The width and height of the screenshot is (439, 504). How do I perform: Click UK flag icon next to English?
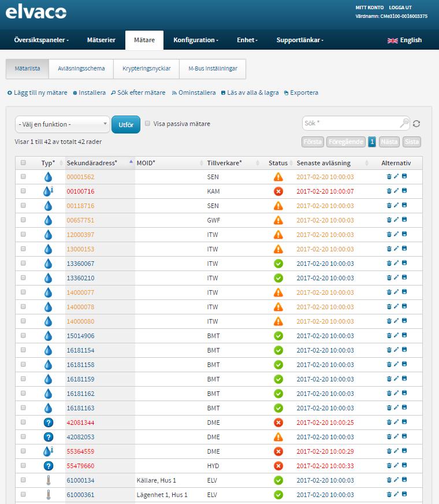click(x=392, y=40)
